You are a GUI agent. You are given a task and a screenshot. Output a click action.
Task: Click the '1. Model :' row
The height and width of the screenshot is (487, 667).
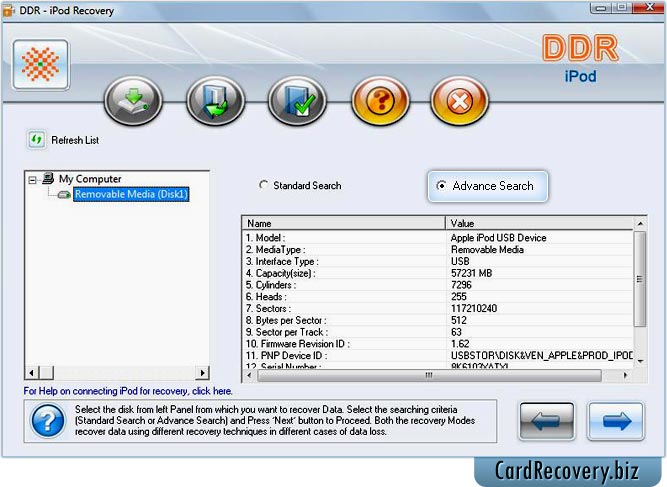point(438,238)
